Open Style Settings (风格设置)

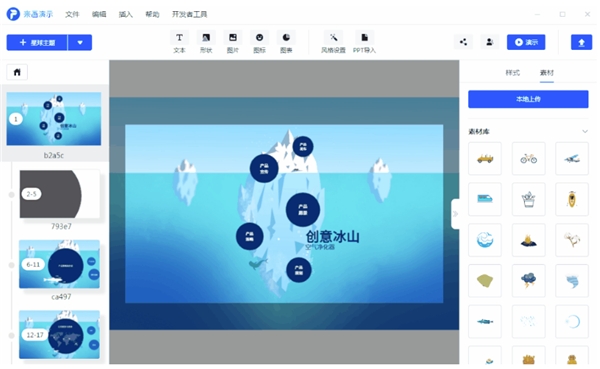[x=333, y=42]
